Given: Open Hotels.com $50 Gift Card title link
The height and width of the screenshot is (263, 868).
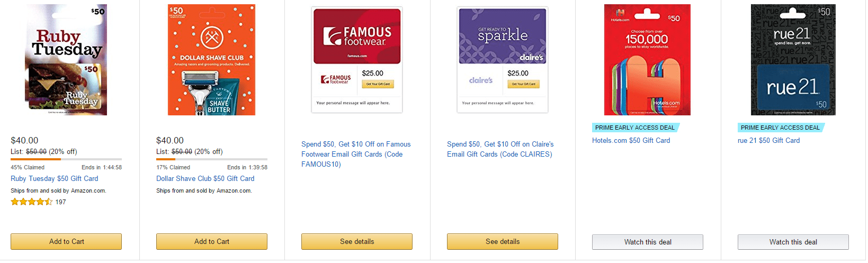Looking at the screenshot, I should [631, 141].
